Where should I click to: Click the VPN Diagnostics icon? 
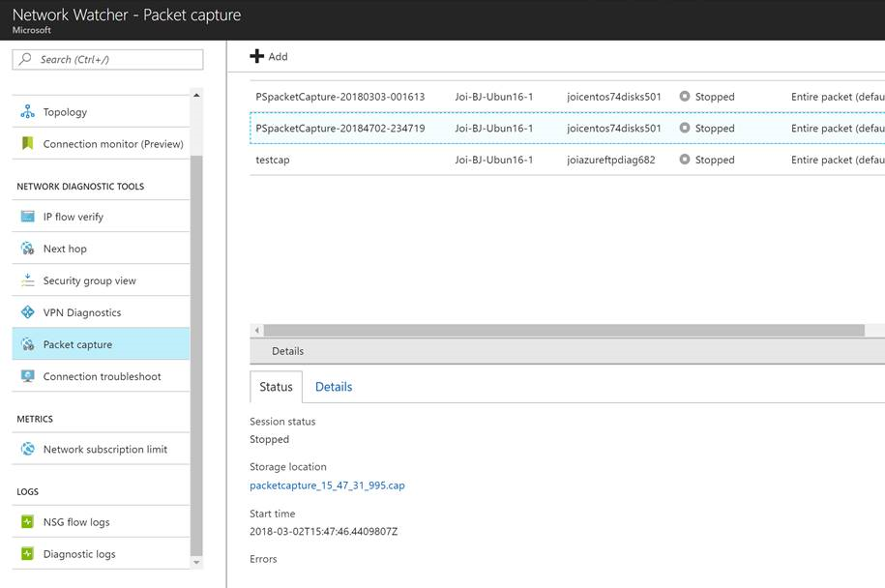27,312
